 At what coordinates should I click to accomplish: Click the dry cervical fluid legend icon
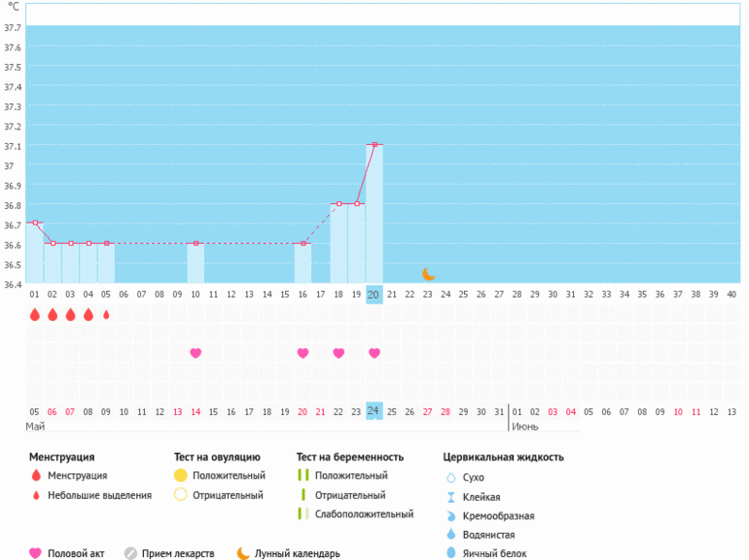tap(450, 477)
